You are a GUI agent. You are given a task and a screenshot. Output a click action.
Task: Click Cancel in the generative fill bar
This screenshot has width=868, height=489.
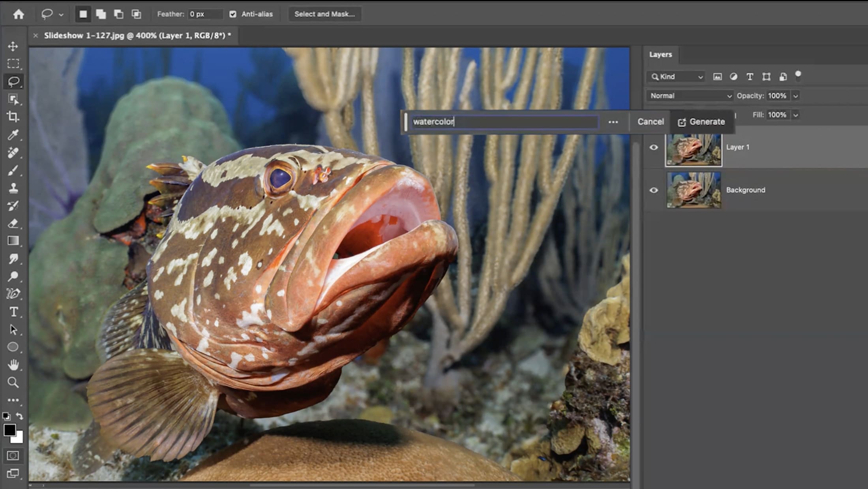click(x=651, y=122)
